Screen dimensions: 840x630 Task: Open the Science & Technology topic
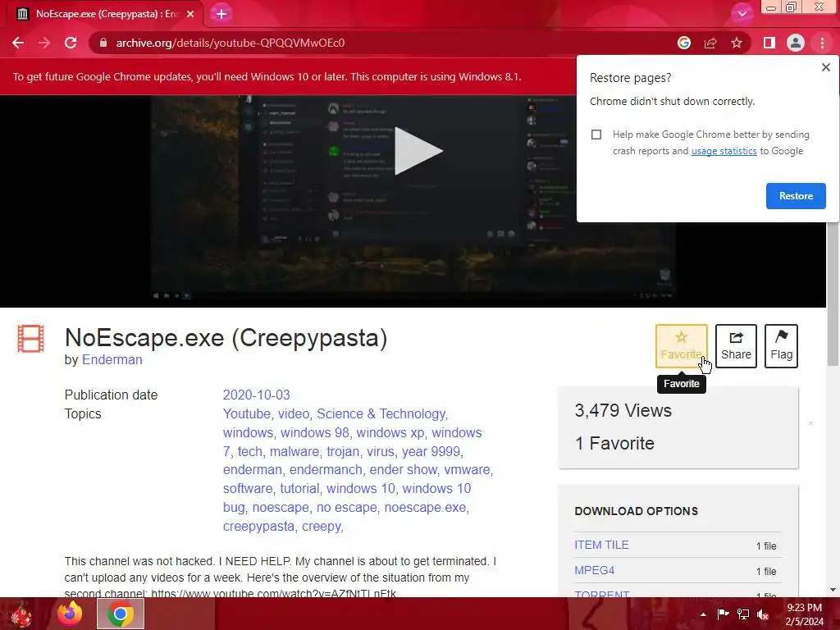click(381, 413)
